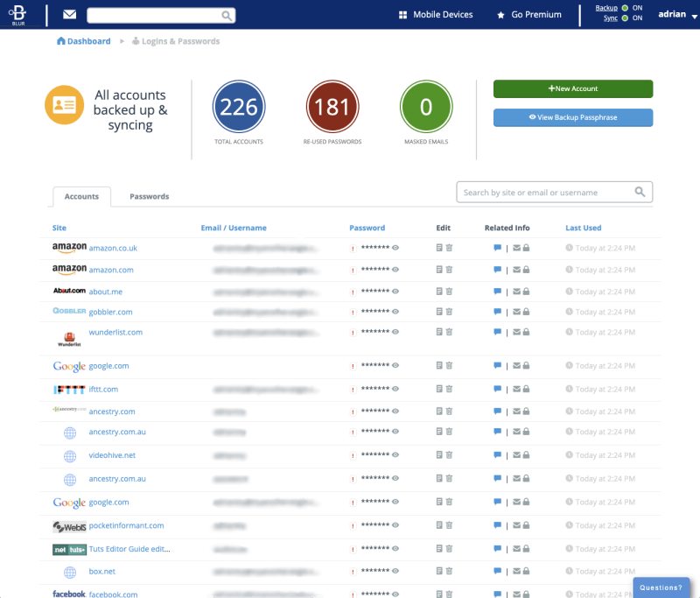Show the amazon.com password with eye icon
Image resolution: width=700 pixels, height=598 pixels.
point(395,270)
